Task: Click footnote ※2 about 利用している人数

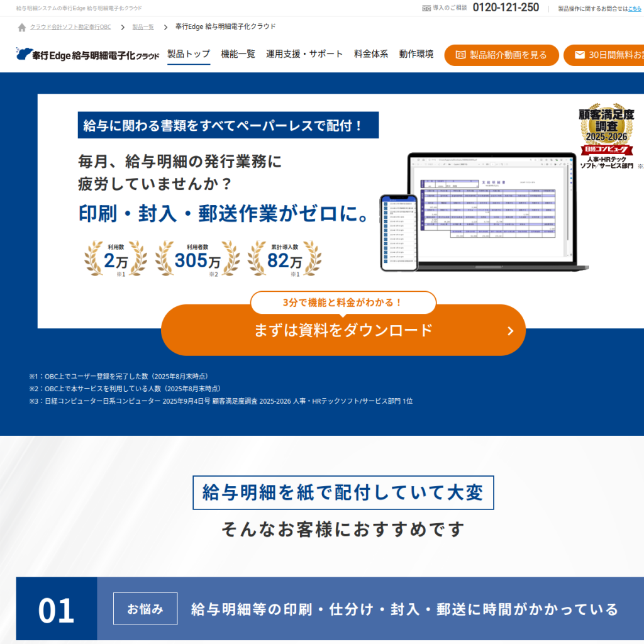Action: (125, 389)
